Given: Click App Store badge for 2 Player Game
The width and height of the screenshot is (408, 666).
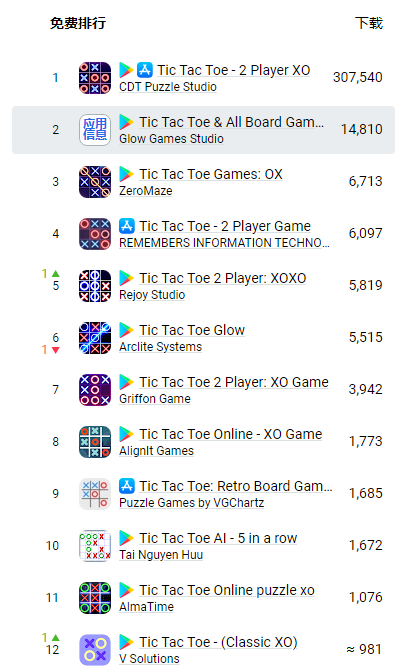Looking at the screenshot, I should click(127, 226).
